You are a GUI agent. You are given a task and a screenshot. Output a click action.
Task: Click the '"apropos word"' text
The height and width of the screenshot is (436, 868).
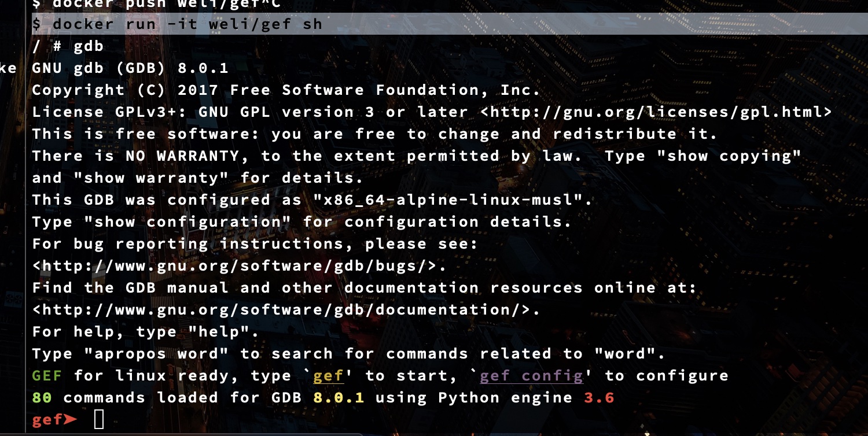pyautogui.click(x=156, y=354)
